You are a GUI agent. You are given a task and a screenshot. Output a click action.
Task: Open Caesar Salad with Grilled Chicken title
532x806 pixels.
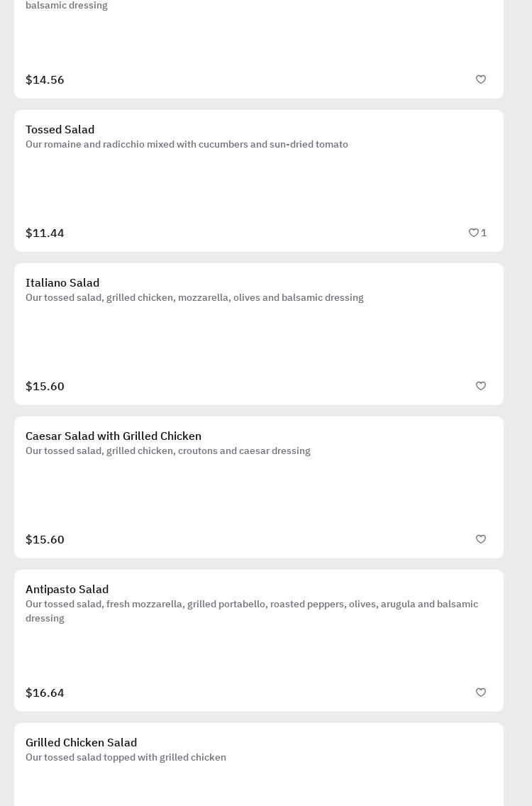pyautogui.click(x=113, y=436)
